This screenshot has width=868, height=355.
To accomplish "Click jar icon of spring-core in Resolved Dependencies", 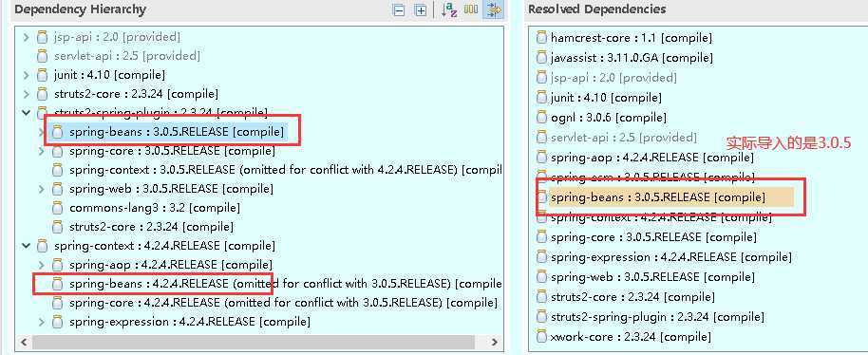I will (x=542, y=236).
